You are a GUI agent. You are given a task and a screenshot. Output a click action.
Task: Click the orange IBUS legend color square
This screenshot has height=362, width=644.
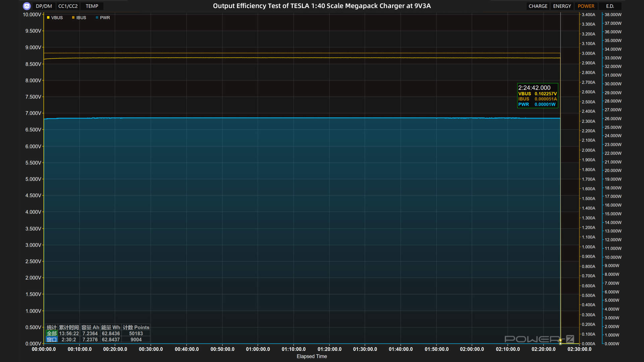[73, 18]
